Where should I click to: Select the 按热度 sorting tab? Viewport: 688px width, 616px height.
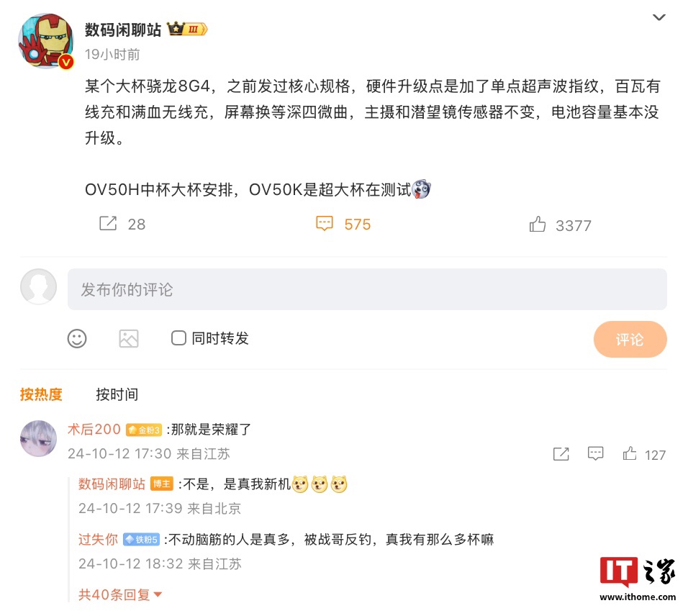coord(41,394)
